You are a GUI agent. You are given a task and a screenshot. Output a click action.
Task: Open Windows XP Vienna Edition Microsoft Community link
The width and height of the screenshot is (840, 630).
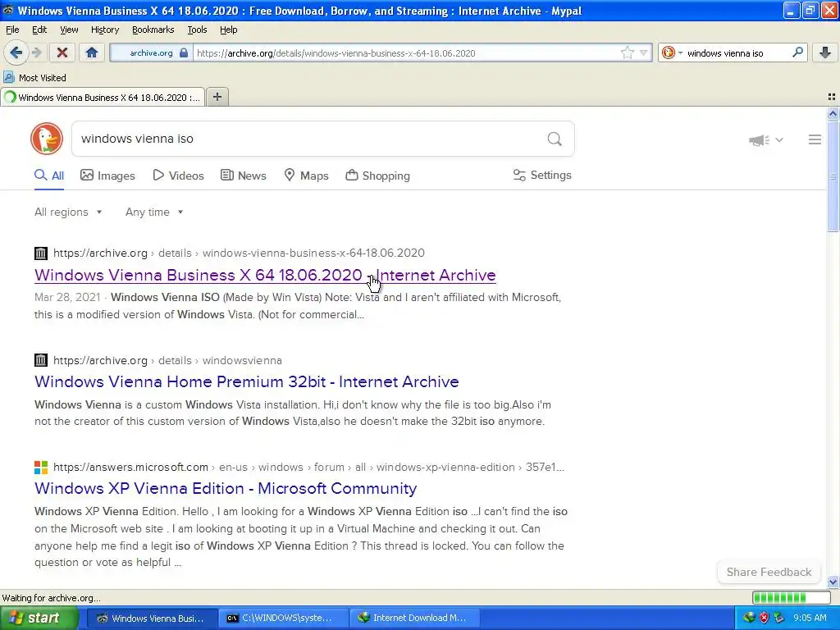(226, 488)
